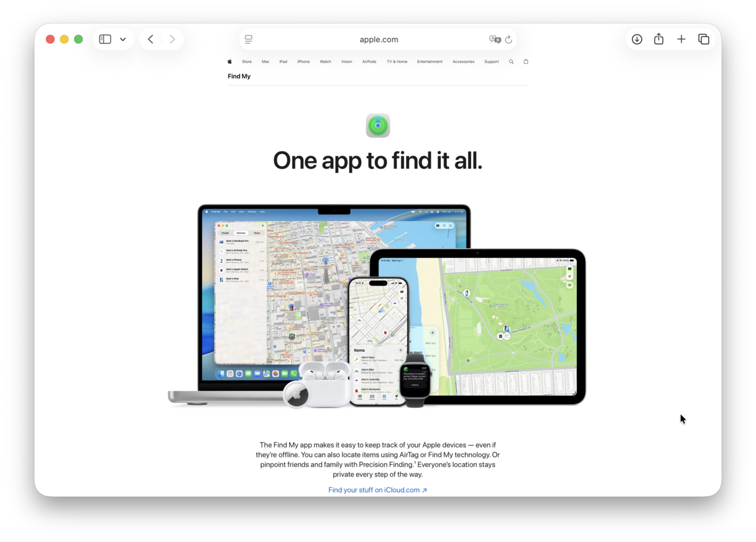Screen dimensions: 756x542
Task: Open the Mac menu item
Action: [x=265, y=62]
